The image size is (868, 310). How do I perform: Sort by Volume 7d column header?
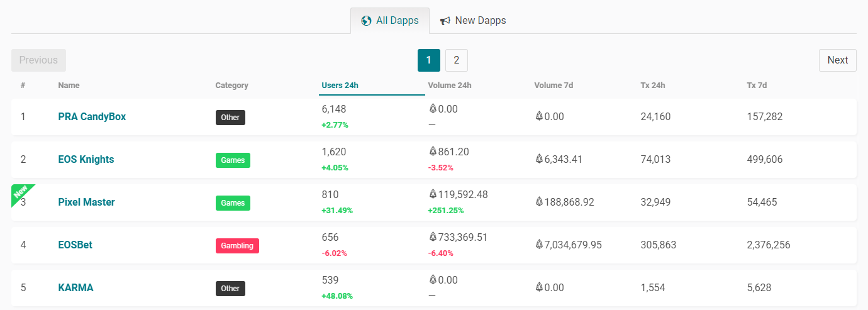pos(554,86)
